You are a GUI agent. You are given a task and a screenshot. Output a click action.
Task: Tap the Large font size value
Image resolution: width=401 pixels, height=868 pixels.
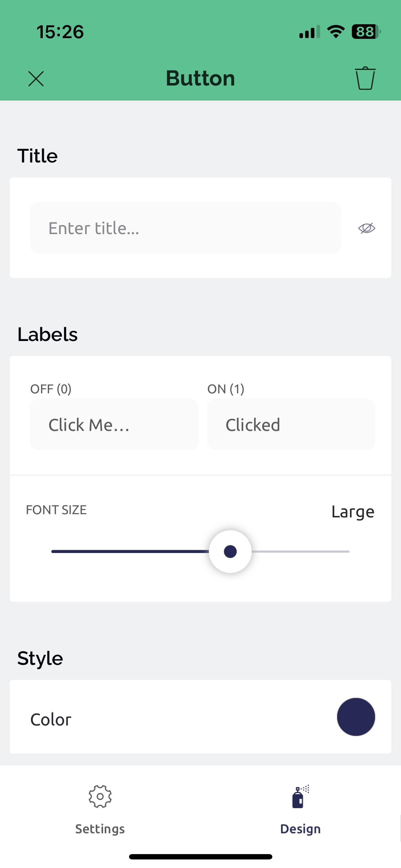coord(353,512)
